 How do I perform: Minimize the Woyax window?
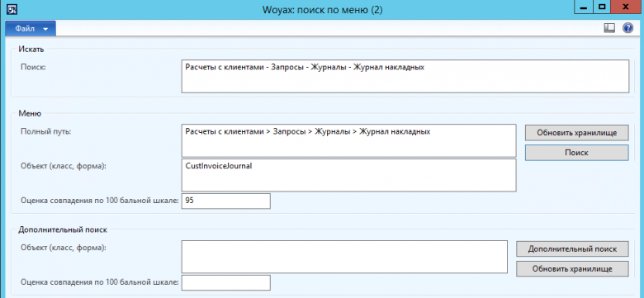tap(583, 7)
